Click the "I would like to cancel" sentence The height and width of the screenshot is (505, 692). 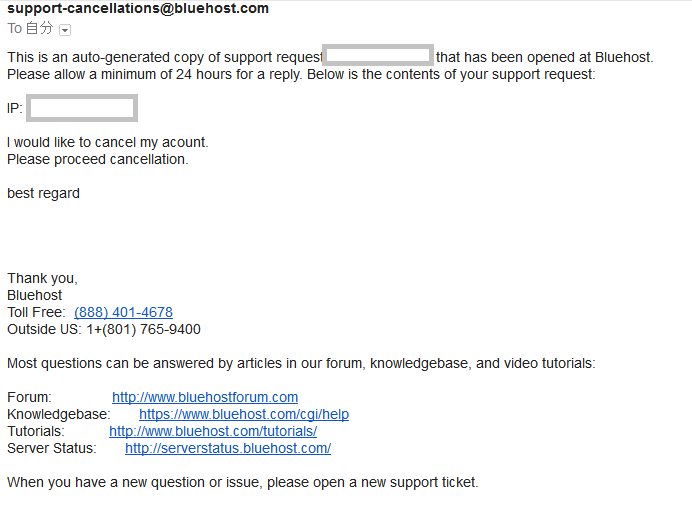coord(108,142)
